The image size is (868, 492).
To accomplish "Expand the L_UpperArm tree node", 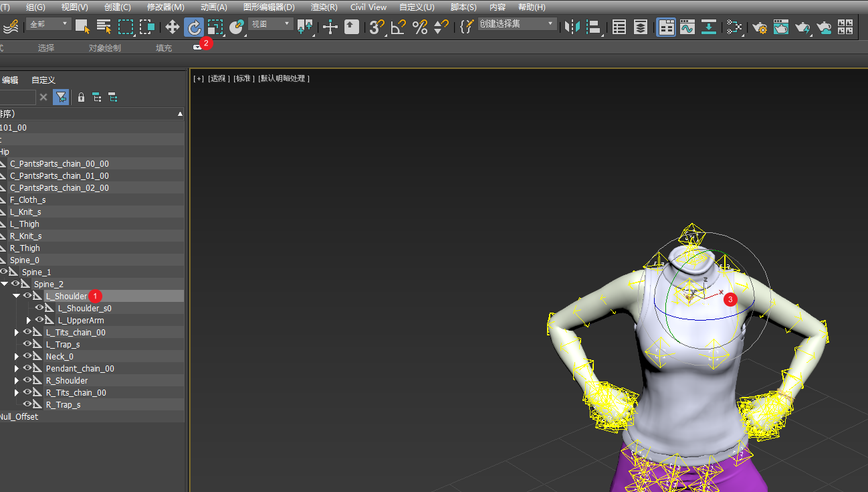I will click(x=29, y=320).
